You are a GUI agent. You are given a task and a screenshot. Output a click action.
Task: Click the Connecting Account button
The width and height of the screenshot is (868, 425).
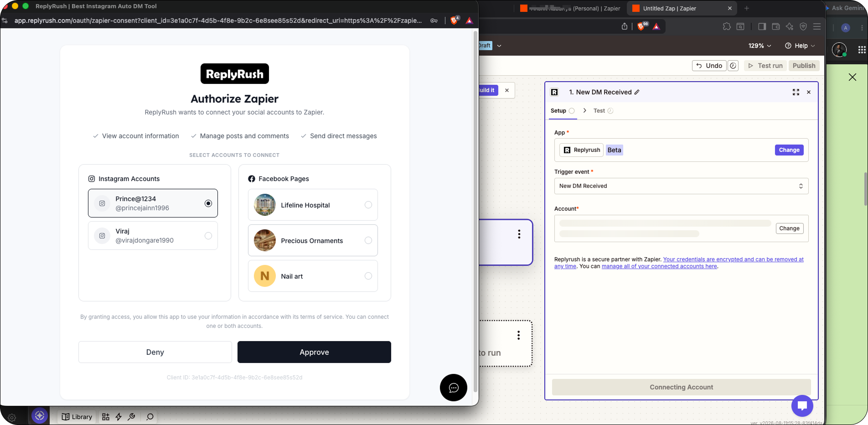point(681,387)
